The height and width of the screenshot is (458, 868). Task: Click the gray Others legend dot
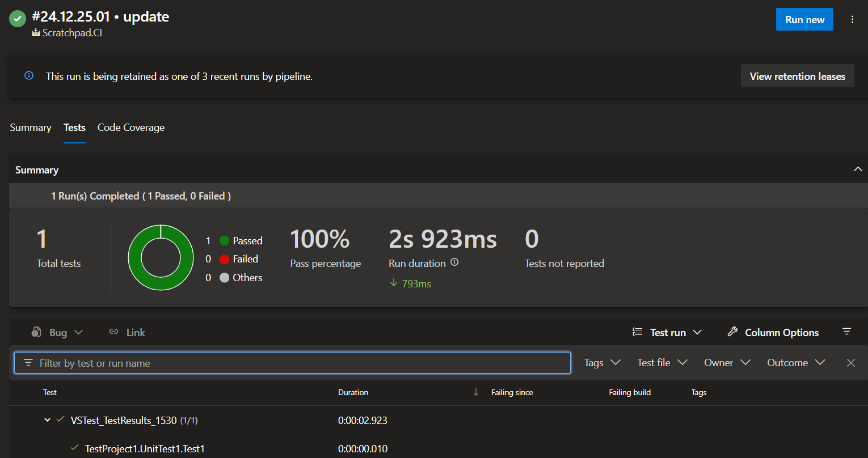coord(224,278)
